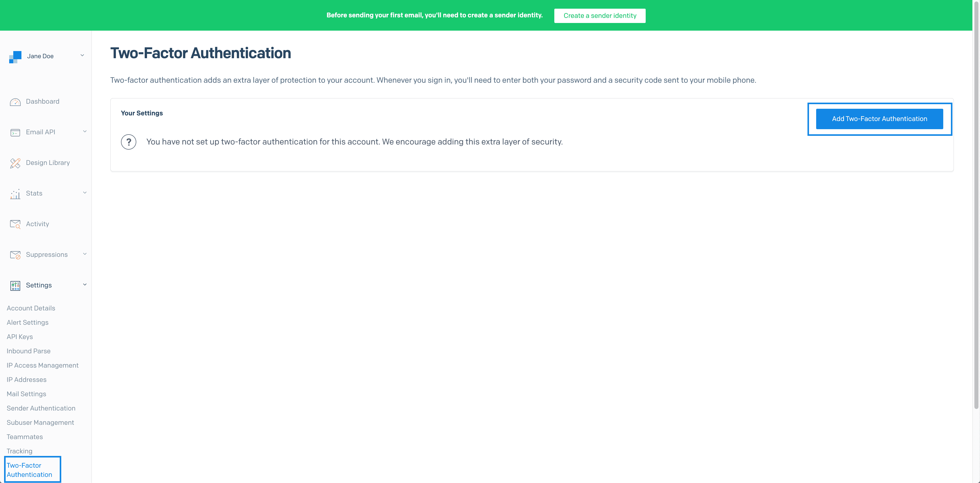Expand the Email API section
980x483 pixels.
click(84, 131)
